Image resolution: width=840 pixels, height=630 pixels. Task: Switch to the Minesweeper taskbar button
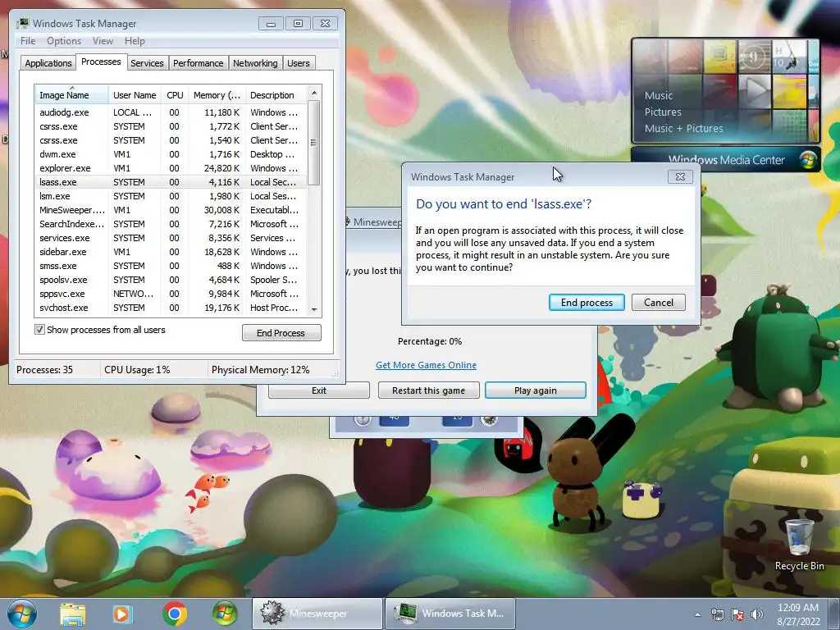[317, 614]
